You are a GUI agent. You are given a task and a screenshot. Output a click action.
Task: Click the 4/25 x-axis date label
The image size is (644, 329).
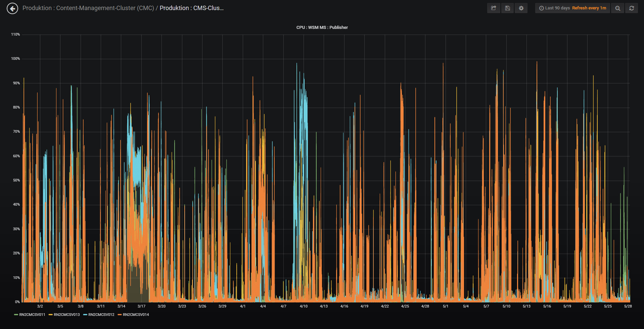tap(405, 306)
